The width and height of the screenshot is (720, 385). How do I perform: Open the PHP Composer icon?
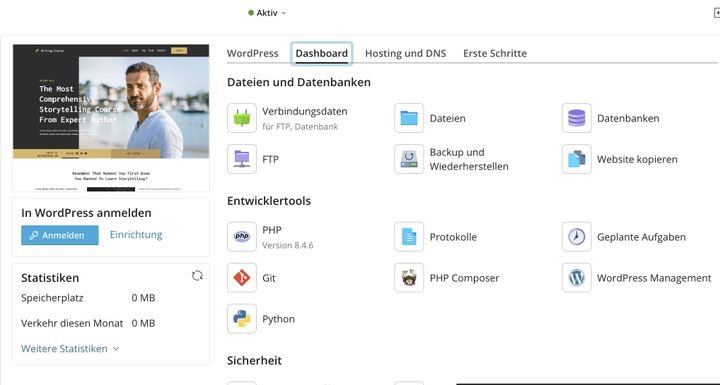409,277
